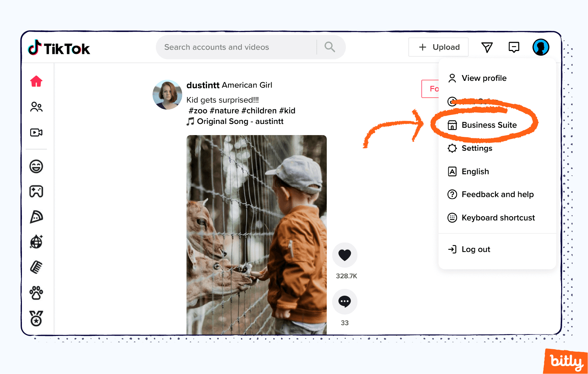Open Keyboard shortcut menu item
The height and width of the screenshot is (374, 588).
coord(497,218)
